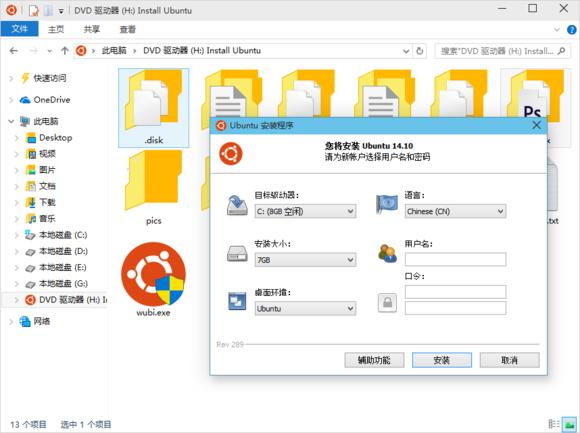580x433 pixels.
Task: Open address bar history dropdown arrow
Action: 406,51
